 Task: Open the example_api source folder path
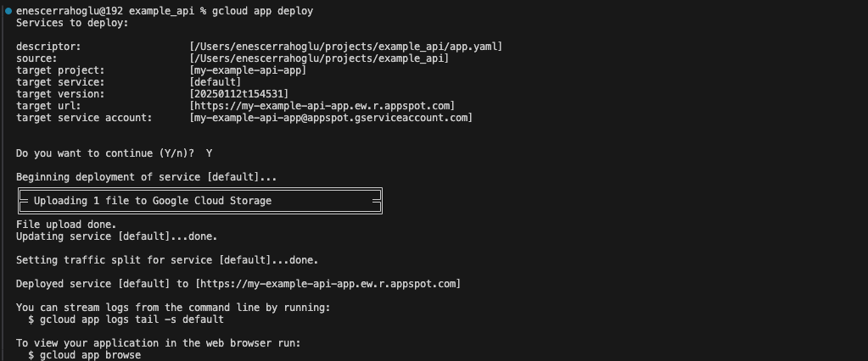pyautogui.click(x=319, y=58)
